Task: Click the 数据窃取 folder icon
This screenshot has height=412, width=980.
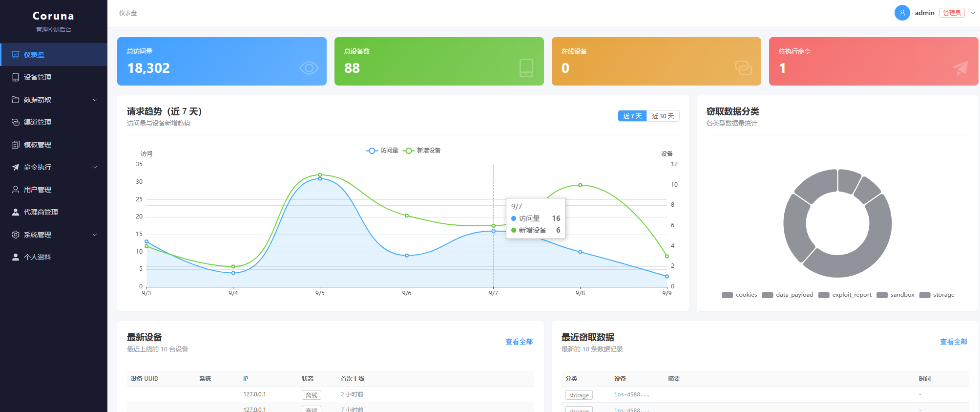Action: 16,100
